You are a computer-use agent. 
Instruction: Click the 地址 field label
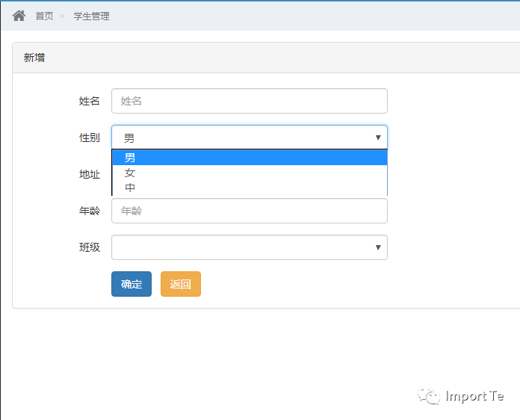pos(89,174)
